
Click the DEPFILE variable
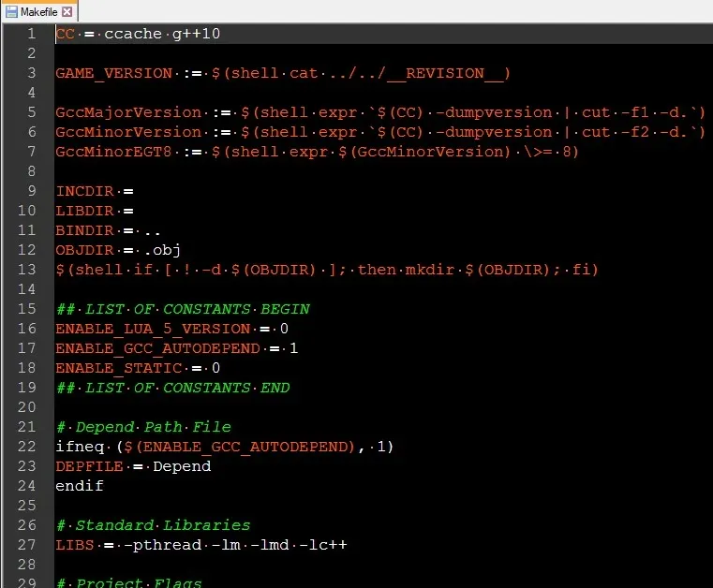89,466
